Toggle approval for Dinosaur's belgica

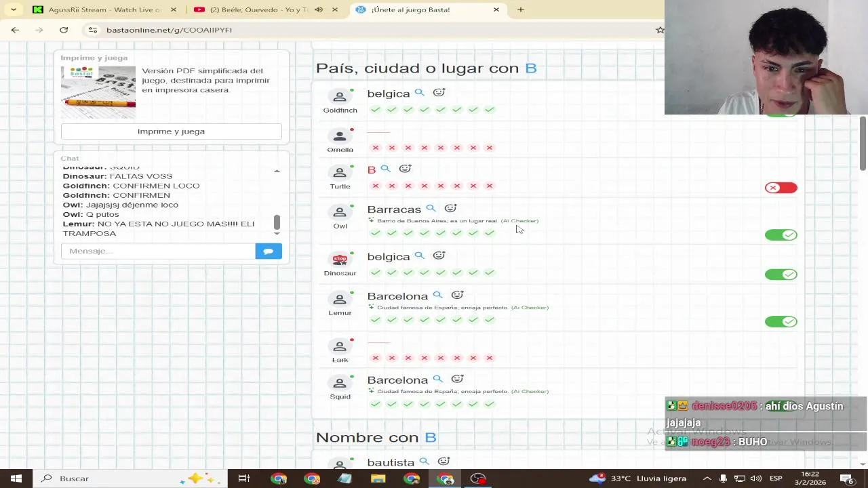pos(781,274)
